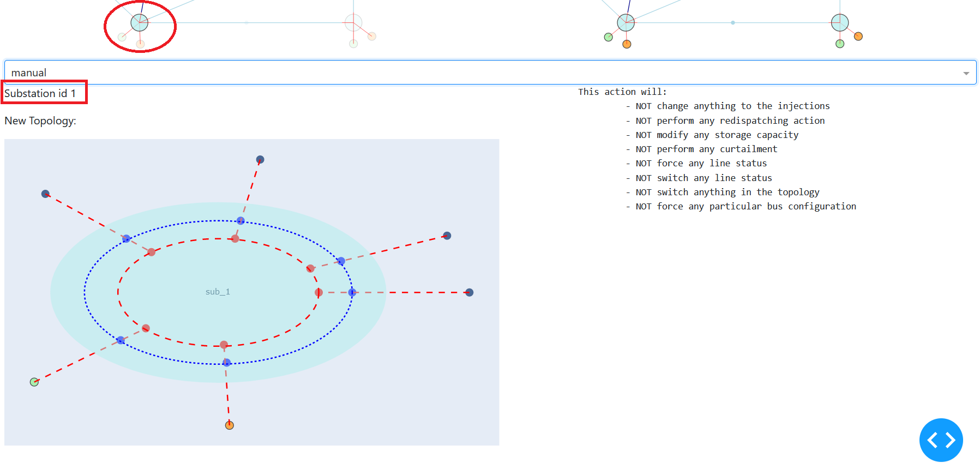Click the green generator node at bottom-left of topology
The width and height of the screenshot is (980, 463).
pos(34,382)
